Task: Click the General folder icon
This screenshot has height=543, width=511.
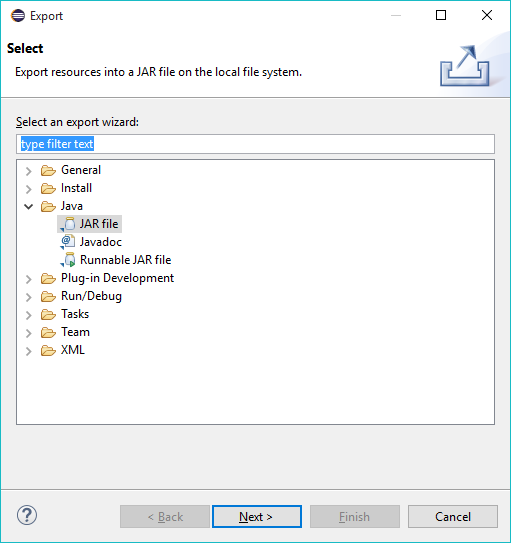Action: [x=48, y=170]
